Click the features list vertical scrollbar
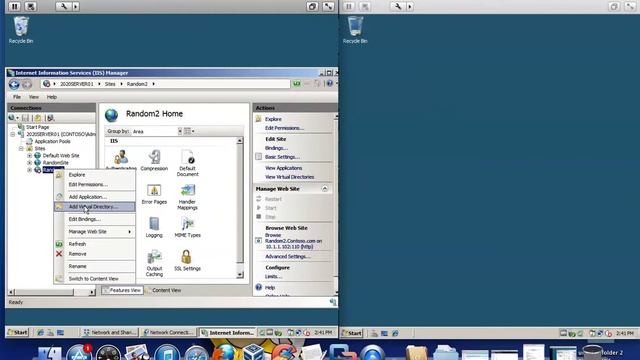 click(240, 208)
